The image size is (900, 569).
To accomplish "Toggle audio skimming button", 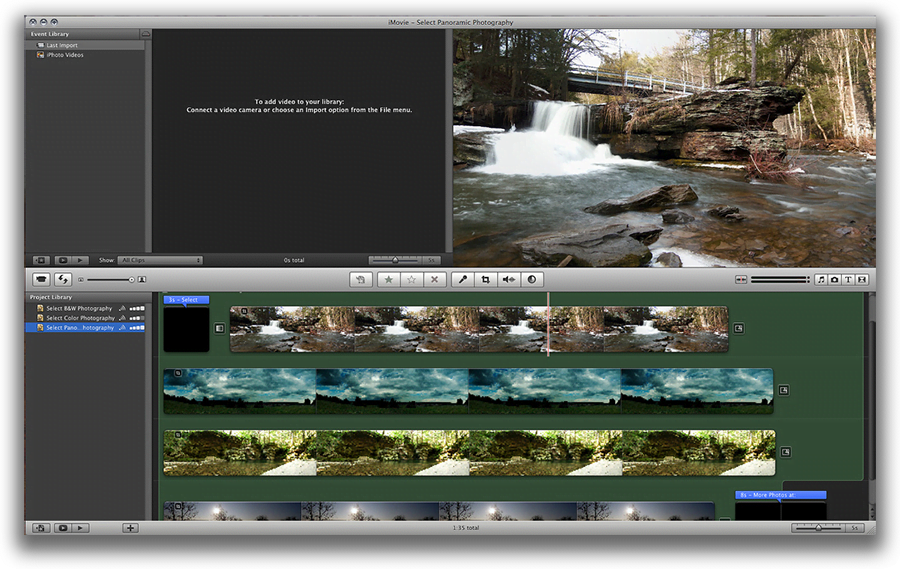I will click(741, 280).
